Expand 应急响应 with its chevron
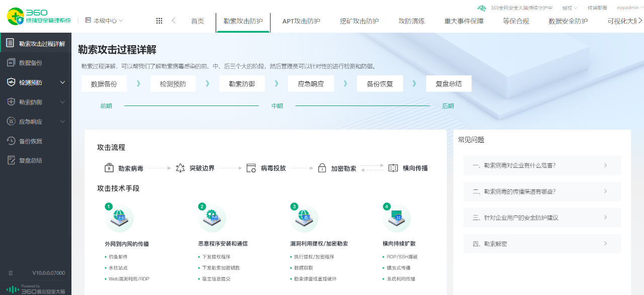 63,122
